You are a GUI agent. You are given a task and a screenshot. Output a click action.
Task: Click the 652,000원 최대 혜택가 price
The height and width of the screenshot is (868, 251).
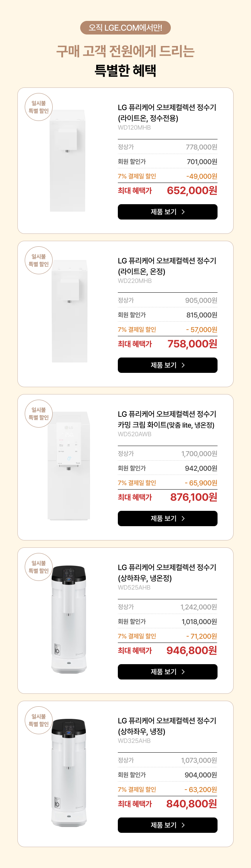pos(192,191)
